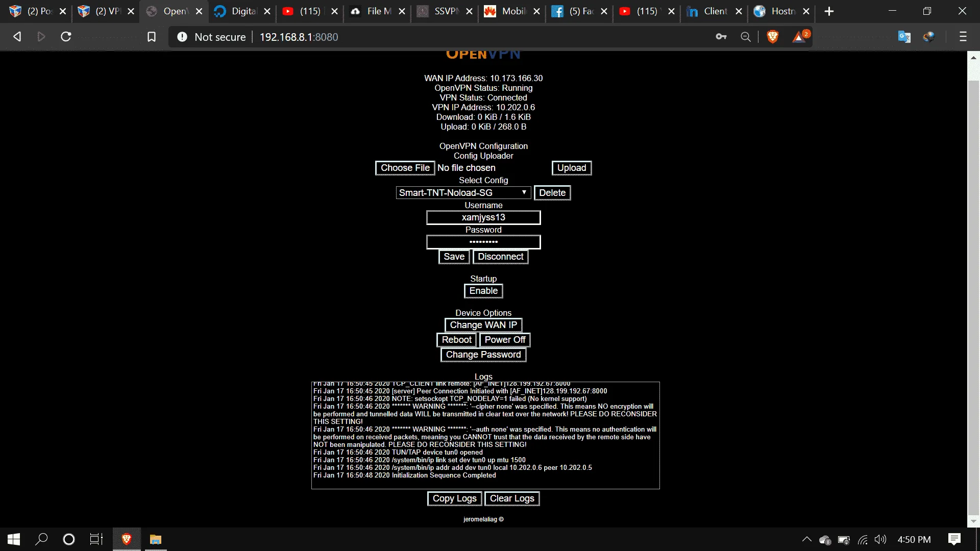Click the taskbar clock showing 4:50 PM
This screenshot has width=980, height=551.
(x=914, y=539)
